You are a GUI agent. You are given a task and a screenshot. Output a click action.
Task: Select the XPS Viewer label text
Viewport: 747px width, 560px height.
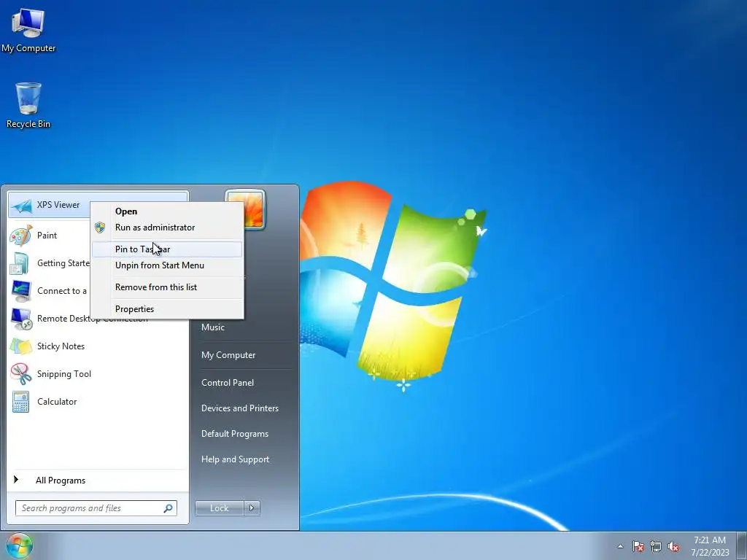click(58, 205)
